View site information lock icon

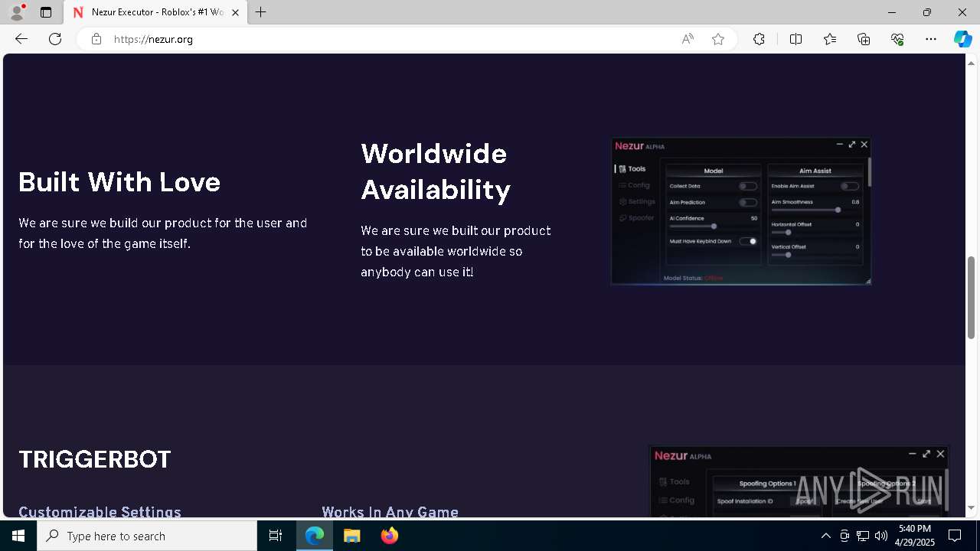[96, 39]
